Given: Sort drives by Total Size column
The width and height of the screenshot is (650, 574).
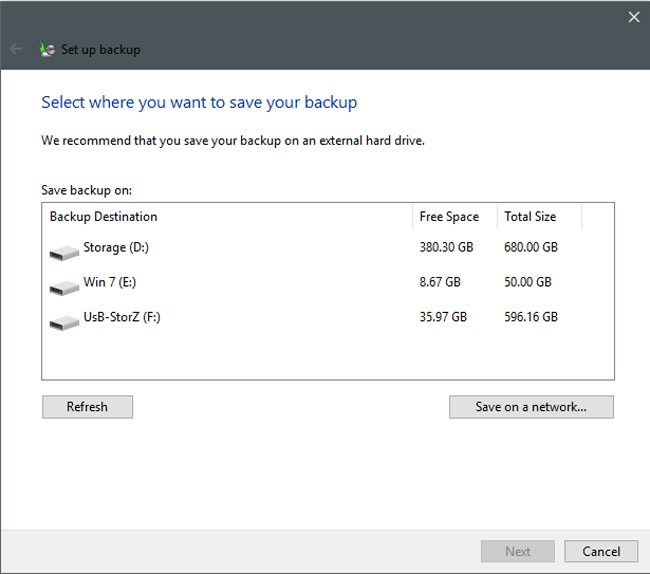Looking at the screenshot, I should pos(530,217).
